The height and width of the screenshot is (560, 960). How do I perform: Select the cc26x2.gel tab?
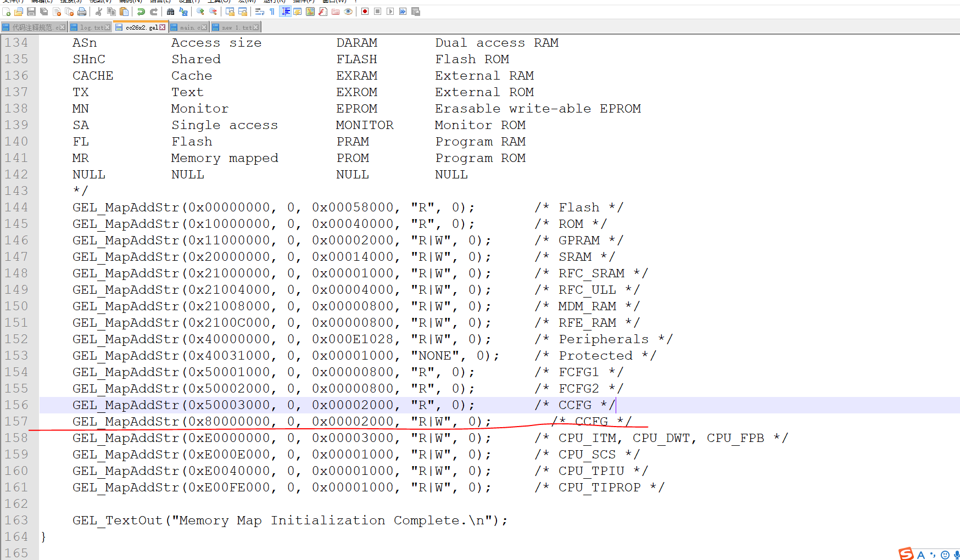(140, 27)
